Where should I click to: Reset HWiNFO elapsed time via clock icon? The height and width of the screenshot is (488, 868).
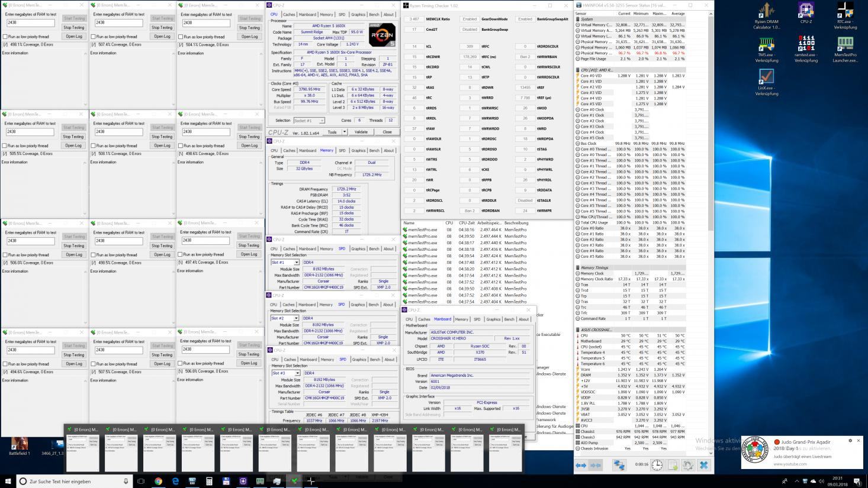[x=657, y=465]
